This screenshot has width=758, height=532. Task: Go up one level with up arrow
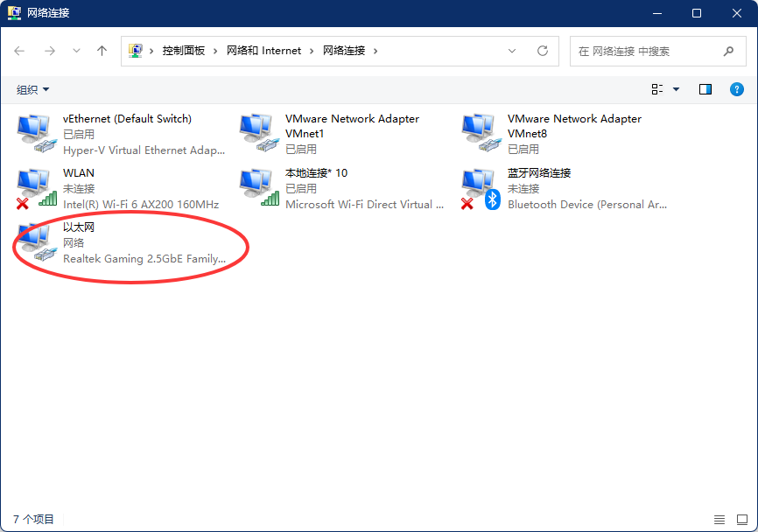tap(102, 51)
